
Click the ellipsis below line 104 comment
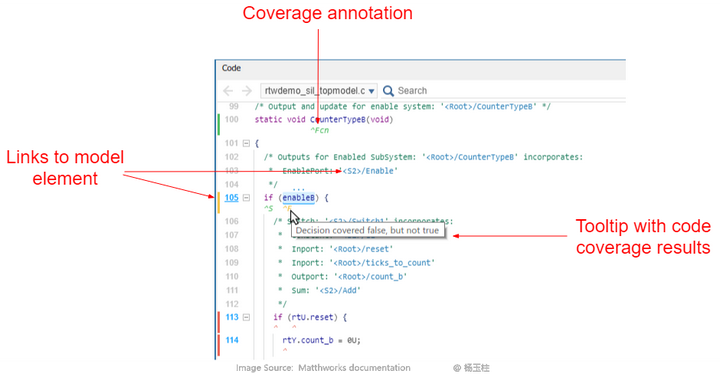298,189
